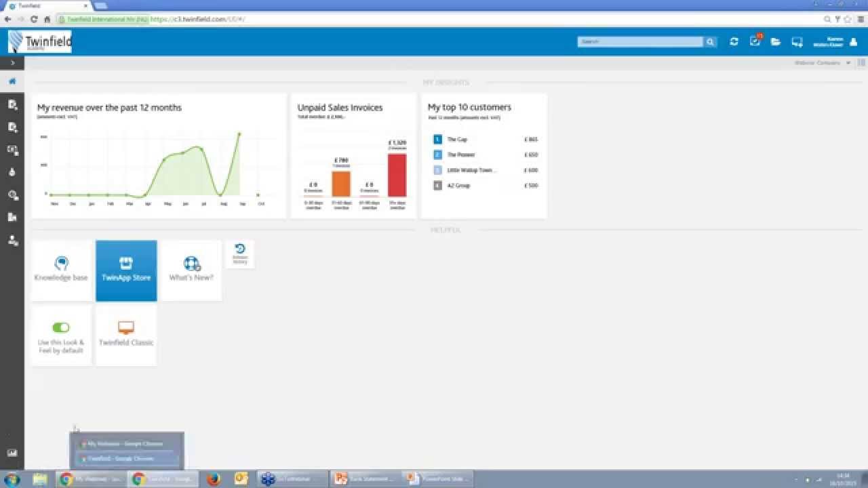
Task: Click the browser home button
Action: 47,19
